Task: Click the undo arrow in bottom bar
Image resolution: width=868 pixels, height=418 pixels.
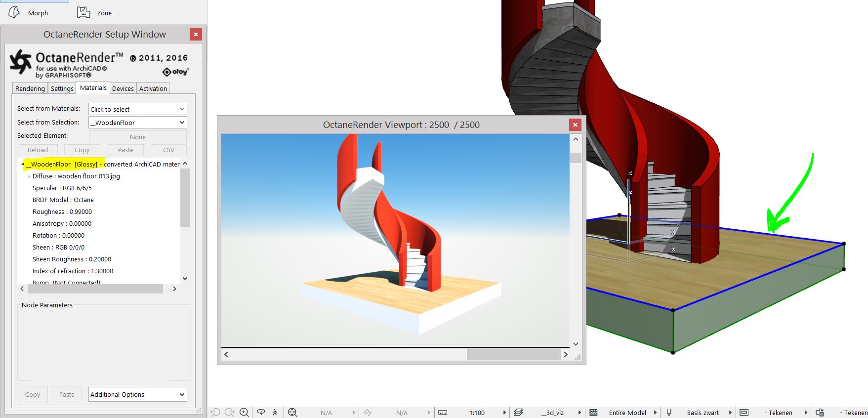Action: [x=215, y=413]
